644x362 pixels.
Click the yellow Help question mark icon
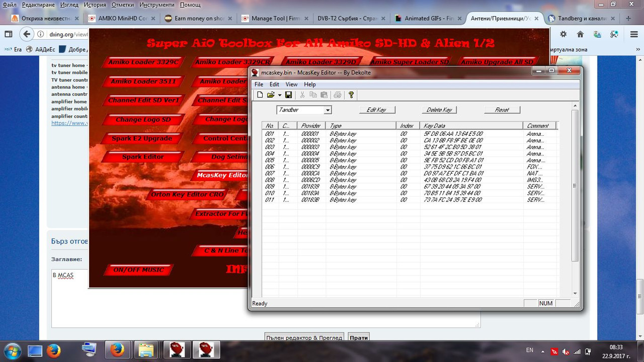(x=351, y=95)
